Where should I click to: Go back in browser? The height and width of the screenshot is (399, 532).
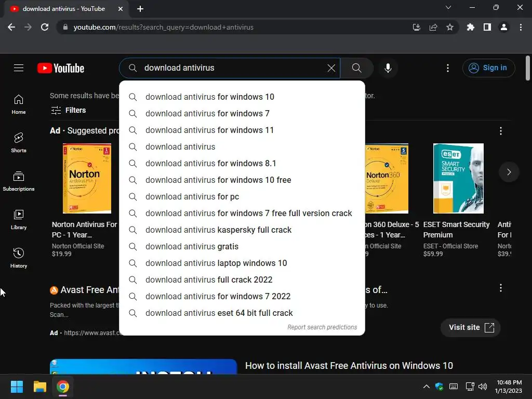pos(11,27)
